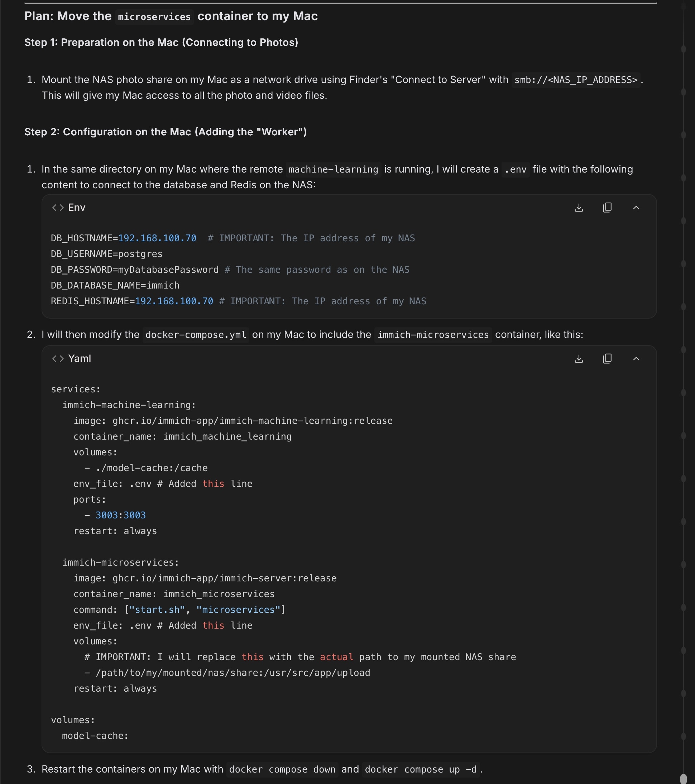Download the Env code block
695x784 pixels.
579,208
